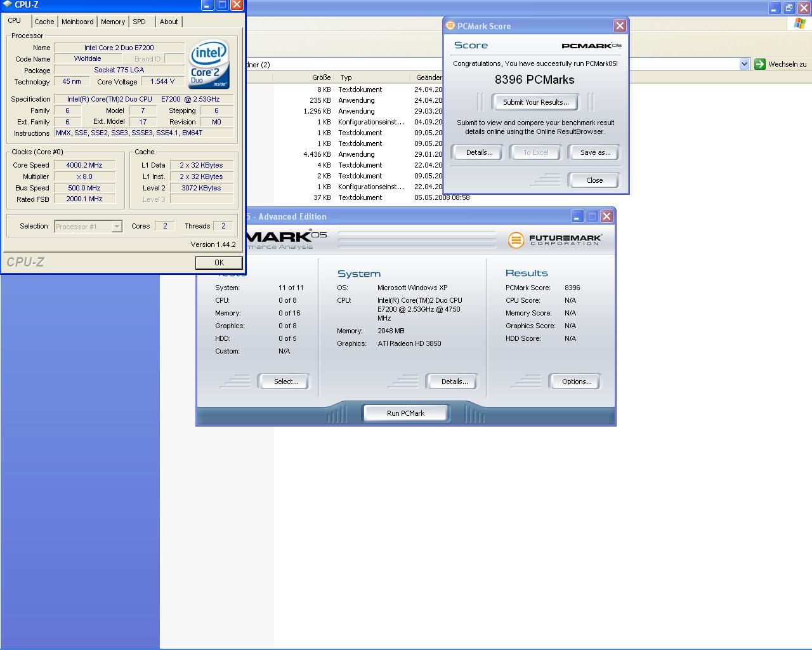
Task: Click Submit Your Results button
Action: (x=535, y=102)
